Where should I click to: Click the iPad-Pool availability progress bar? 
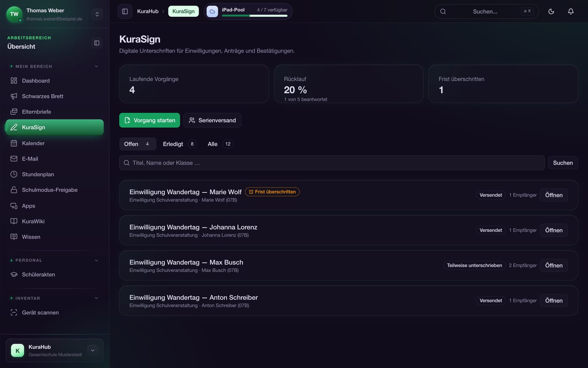255,16
